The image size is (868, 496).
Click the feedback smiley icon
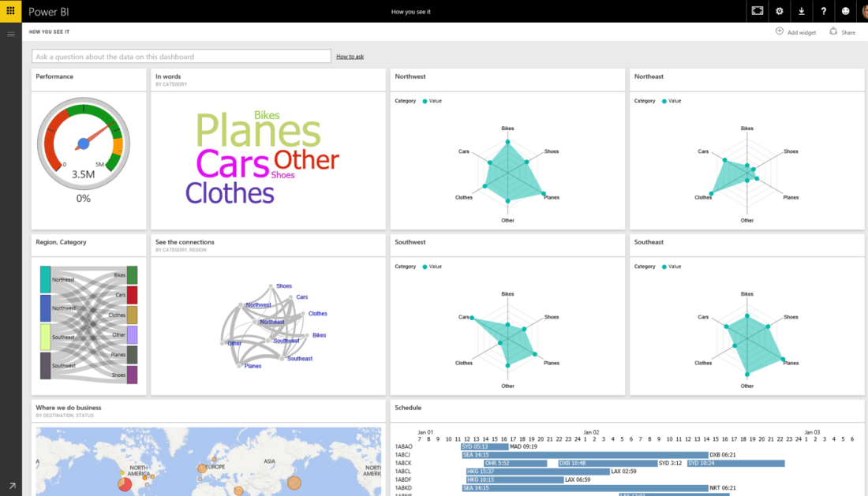846,11
